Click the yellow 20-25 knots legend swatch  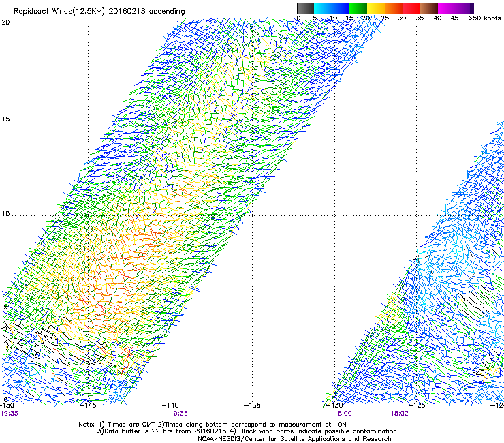(376, 8)
